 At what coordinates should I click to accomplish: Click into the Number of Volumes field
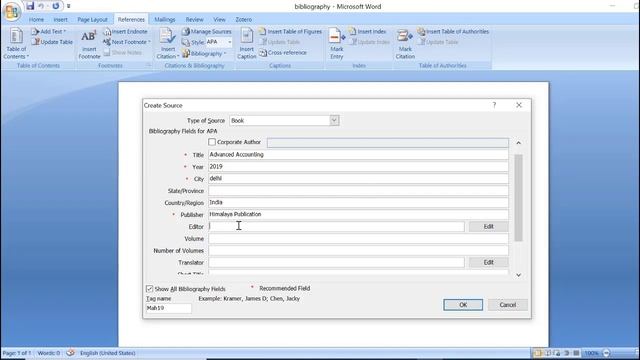pyautogui.click(x=358, y=251)
